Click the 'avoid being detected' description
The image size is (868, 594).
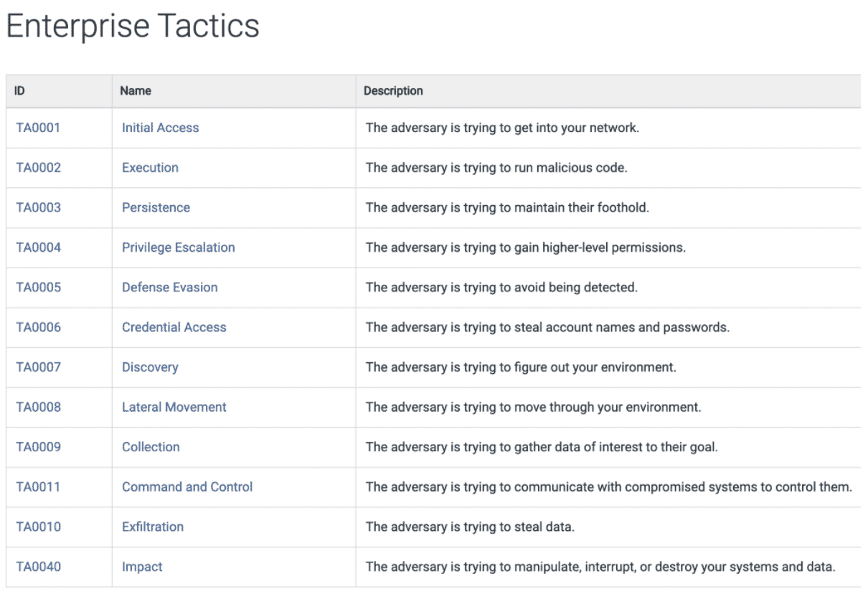(501, 287)
